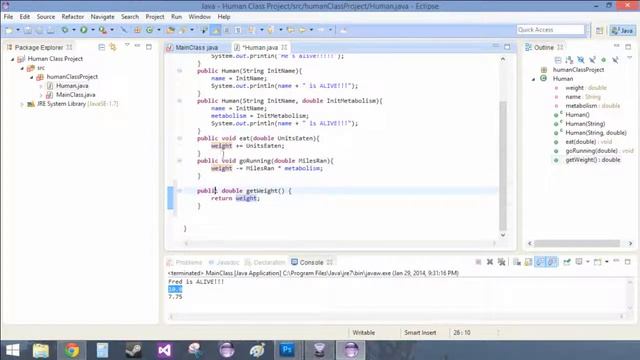Select humanClassProject package in Package Explorer
The image size is (640, 360).
click(72, 77)
